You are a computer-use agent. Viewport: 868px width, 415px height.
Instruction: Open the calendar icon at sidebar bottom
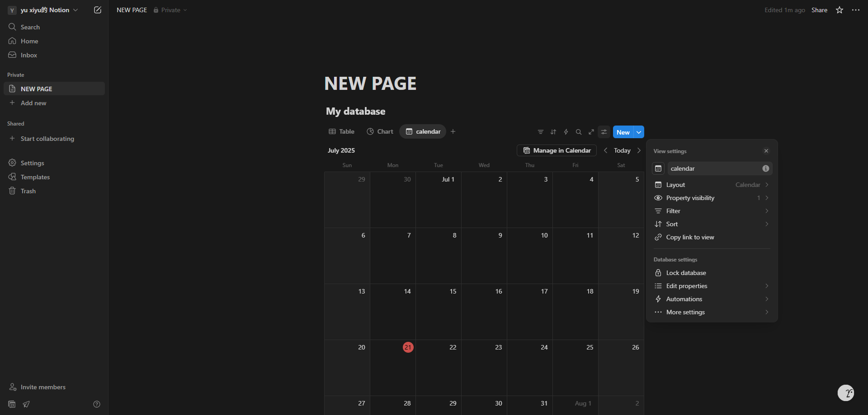[12, 404]
